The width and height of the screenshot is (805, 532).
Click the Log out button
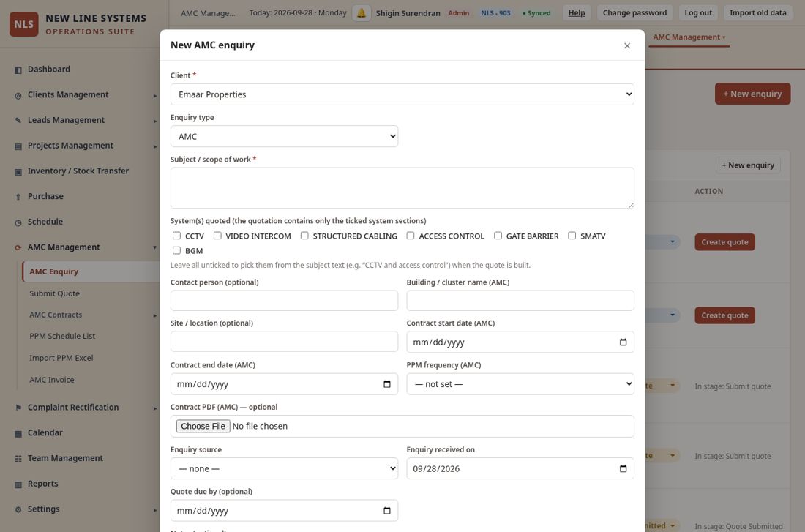pyautogui.click(x=698, y=13)
